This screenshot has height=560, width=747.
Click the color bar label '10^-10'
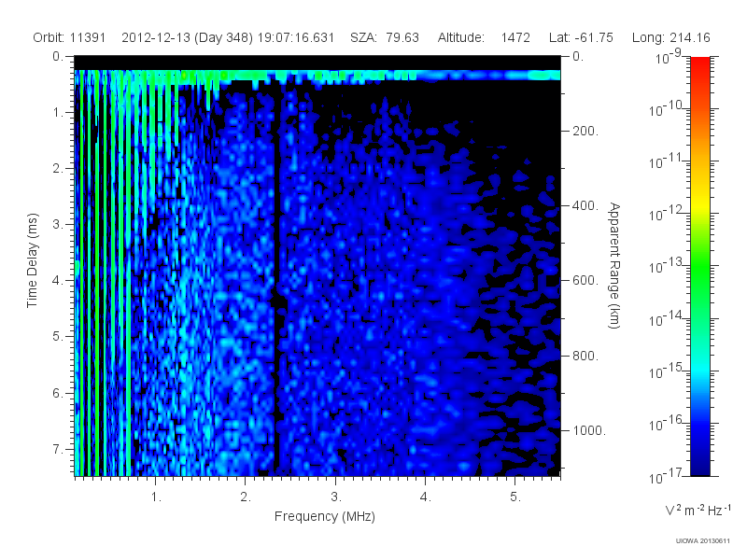[x=668, y=109]
